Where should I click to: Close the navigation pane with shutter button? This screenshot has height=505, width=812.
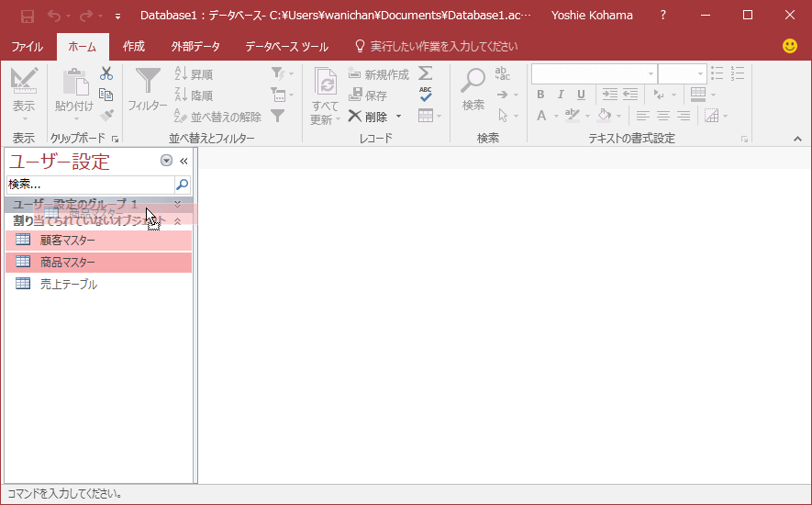pyautogui.click(x=184, y=162)
